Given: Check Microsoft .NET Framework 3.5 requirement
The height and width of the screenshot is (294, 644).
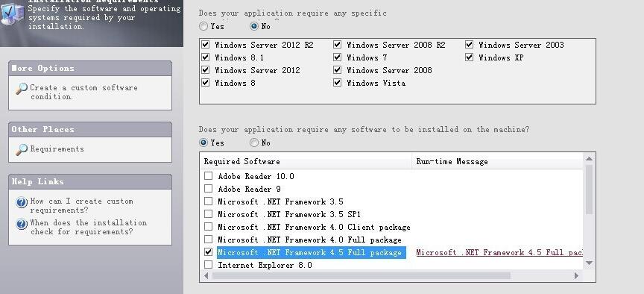Looking at the screenshot, I should pyautogui.click(x=208, y=201).
